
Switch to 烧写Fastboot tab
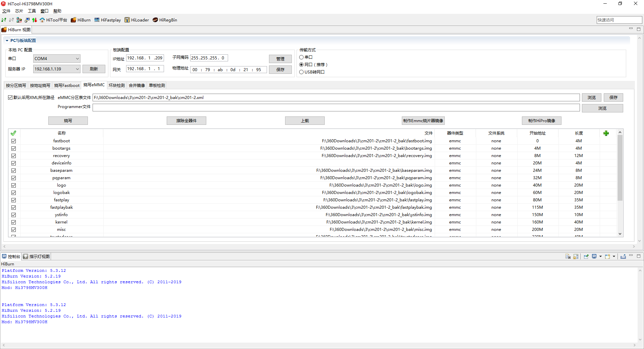pyautogui.click(x=67, y=86)
